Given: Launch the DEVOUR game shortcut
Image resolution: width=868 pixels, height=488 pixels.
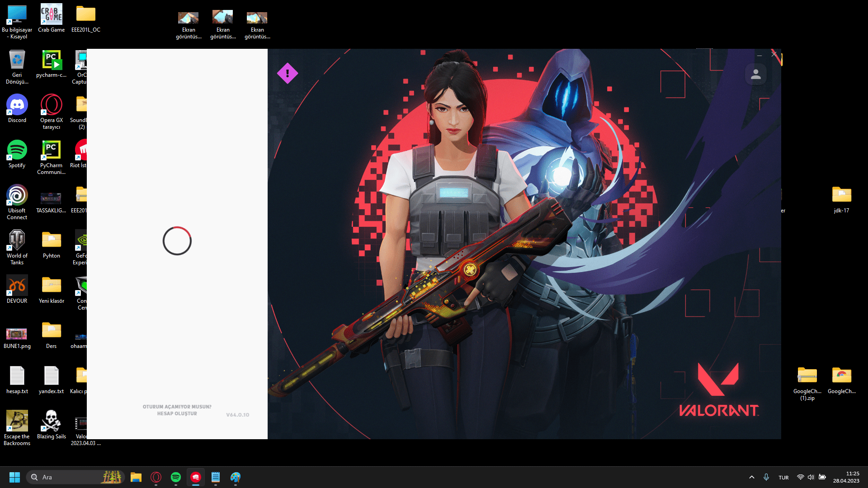Looking at the screenshot, I should pyautogui.click(x=17, y=290).
